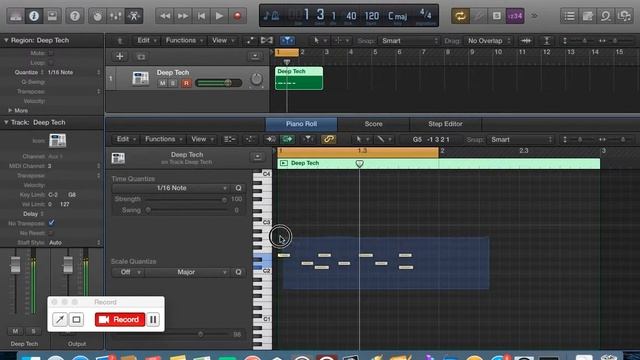
Task: Go to beginning with transport button
Action: coord(201,16)
